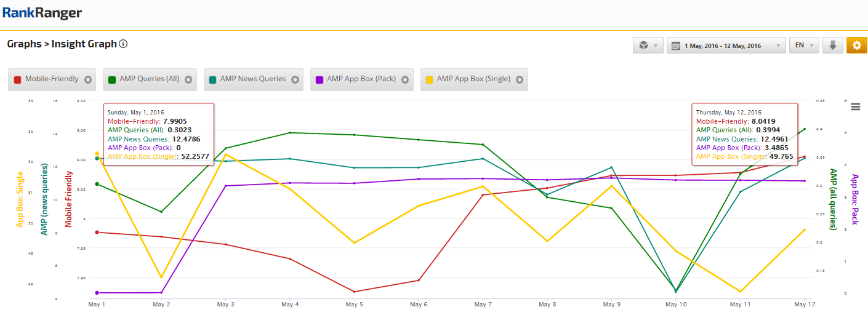
Task: Open AMP App Box (Single) gear settings
Action: click(x=520, y=79)
